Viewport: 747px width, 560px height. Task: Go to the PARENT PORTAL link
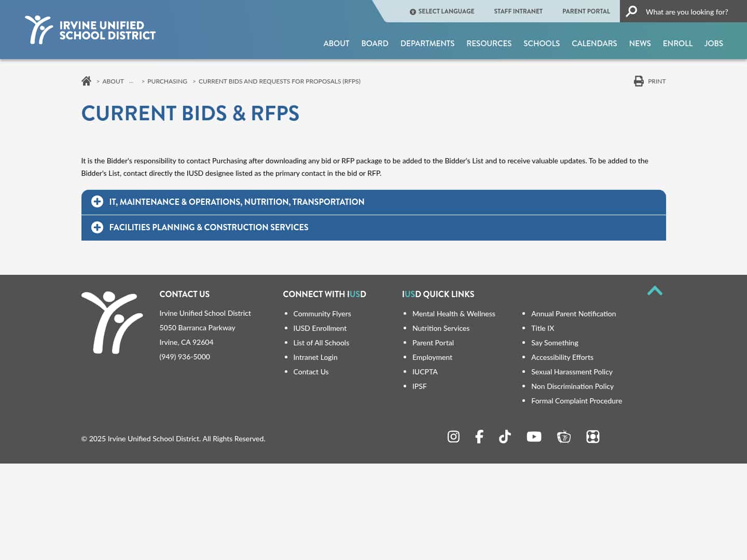[586, 11]
